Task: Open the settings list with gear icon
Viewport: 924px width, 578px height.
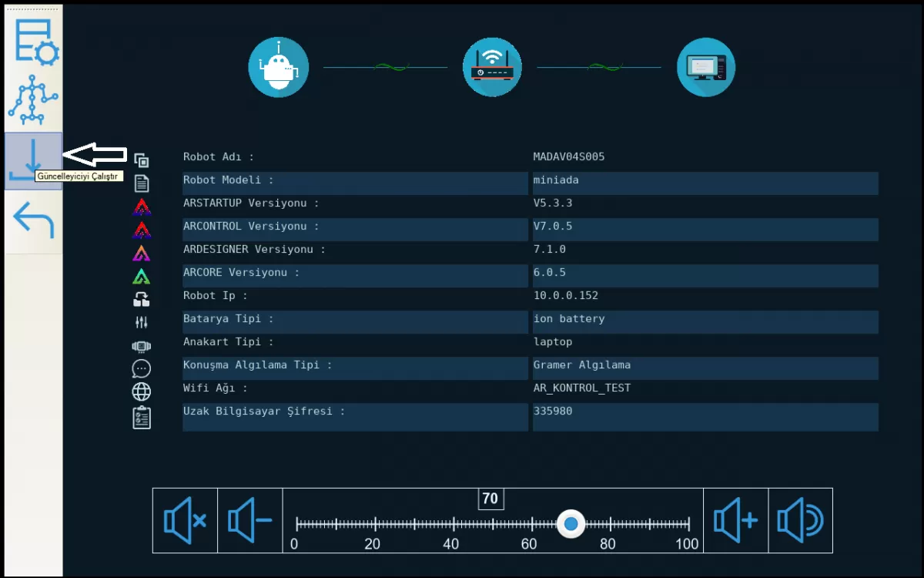Action: pyautogui.click(x=35, y=42)
